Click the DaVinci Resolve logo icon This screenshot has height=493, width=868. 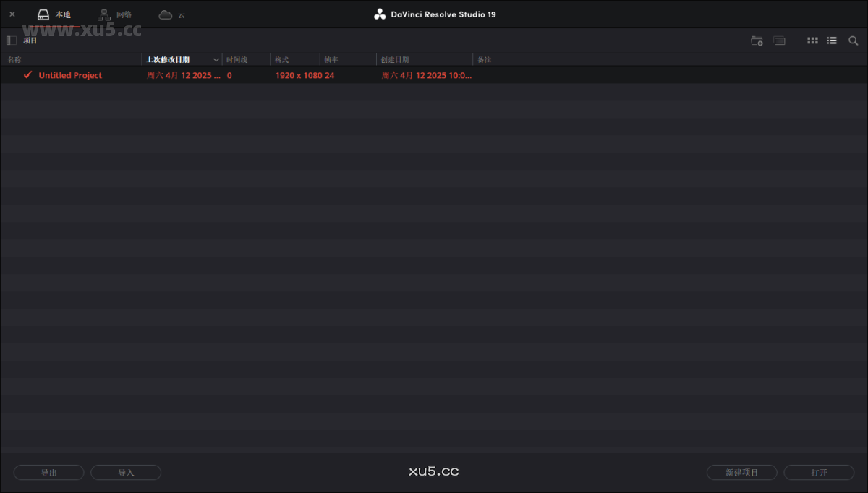pos(379,13)
